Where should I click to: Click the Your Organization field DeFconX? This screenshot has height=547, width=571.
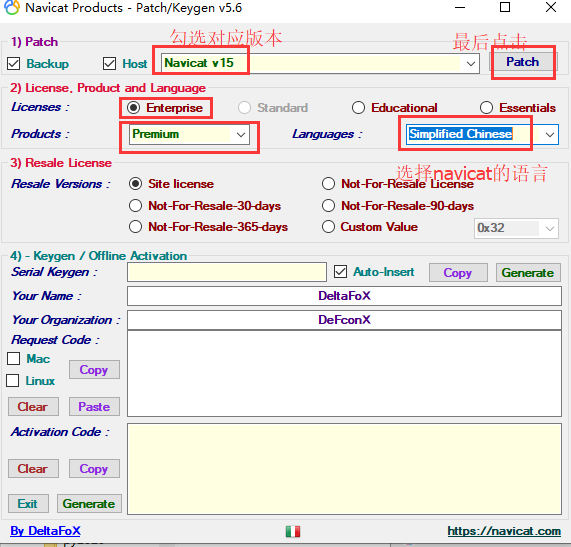tap(344, 320)
